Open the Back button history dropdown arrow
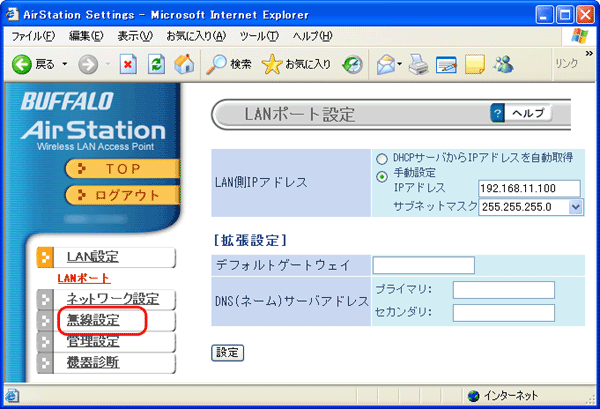 click(64, 63)
